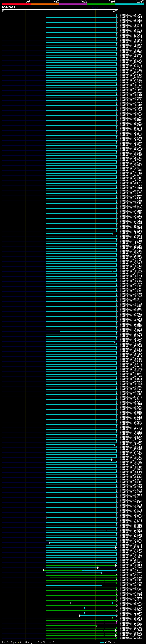Select hit UniRef100_Q5EN07

point(131,573)
